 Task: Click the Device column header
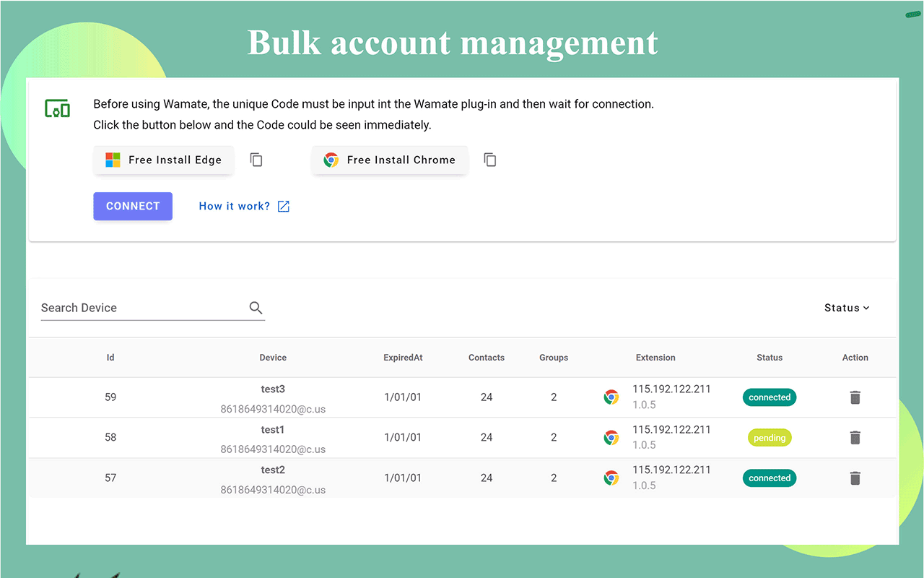273,358
